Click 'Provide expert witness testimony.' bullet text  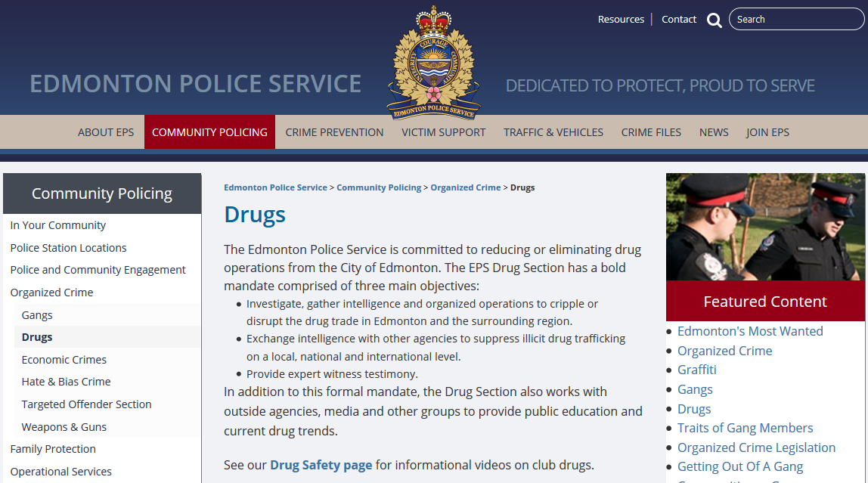(x=332, y=375)
